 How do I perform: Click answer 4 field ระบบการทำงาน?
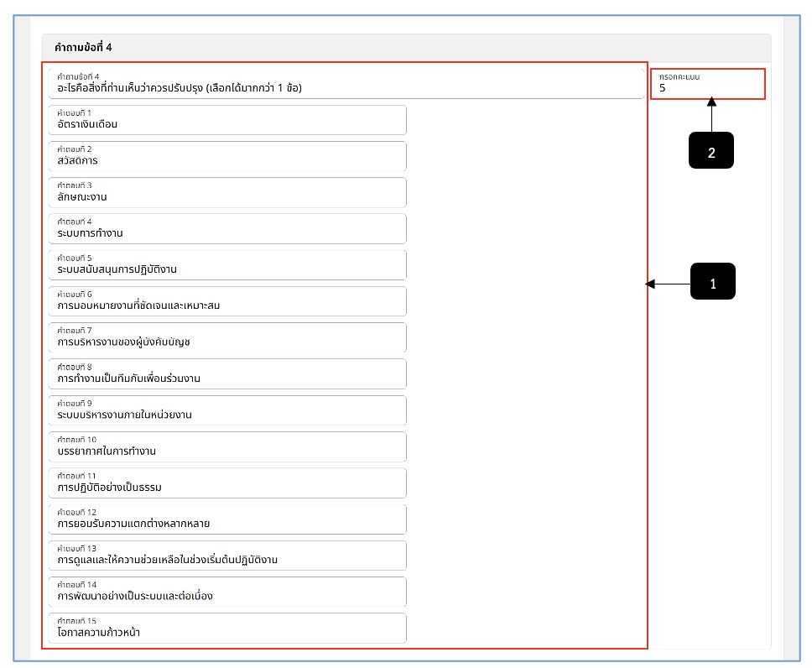(227, 228)
